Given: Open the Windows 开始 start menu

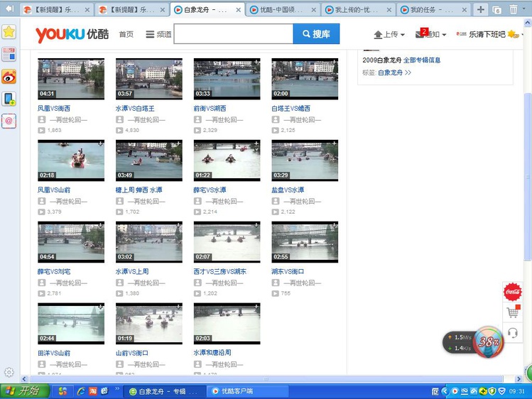Looking at the screenshot, I should (x=24, y=391).
